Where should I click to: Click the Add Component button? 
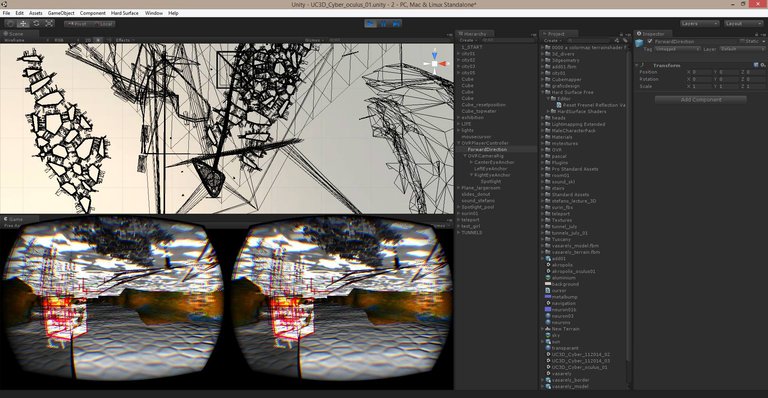[701, 99]
